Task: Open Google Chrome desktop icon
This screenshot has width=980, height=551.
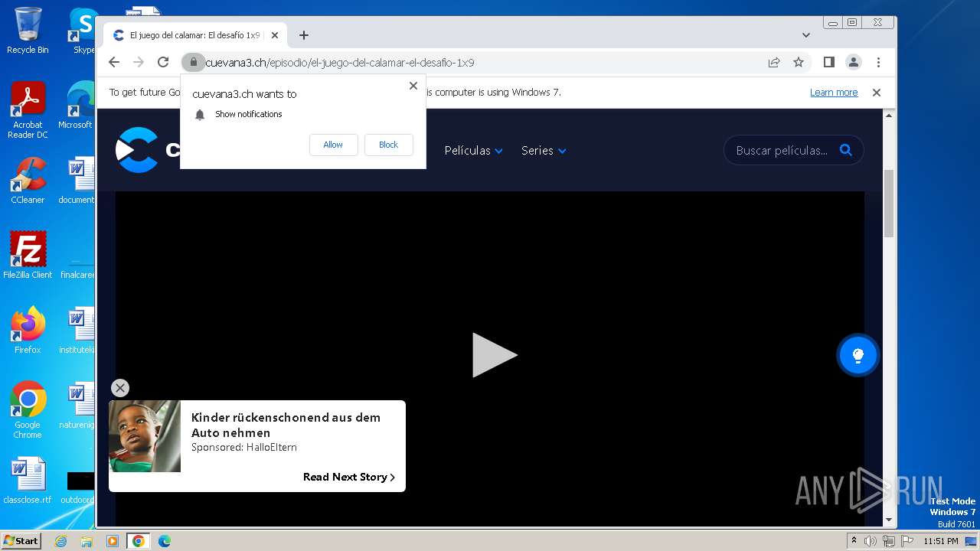Action: 28,410
